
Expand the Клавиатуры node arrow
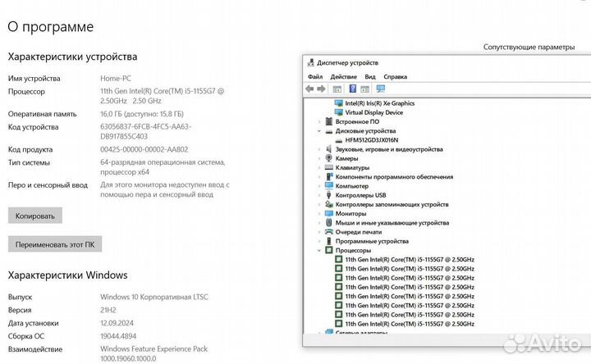point(319,167)
